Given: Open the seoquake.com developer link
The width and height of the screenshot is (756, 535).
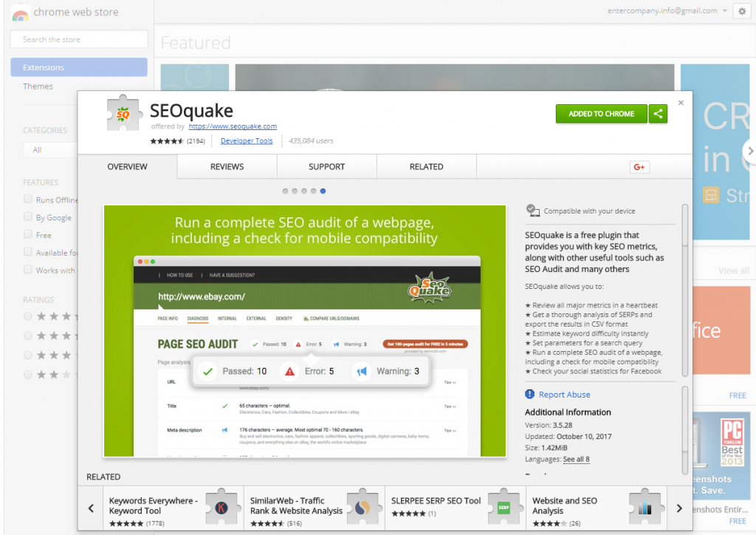Looking at the screenshot, I should [233, 126].
